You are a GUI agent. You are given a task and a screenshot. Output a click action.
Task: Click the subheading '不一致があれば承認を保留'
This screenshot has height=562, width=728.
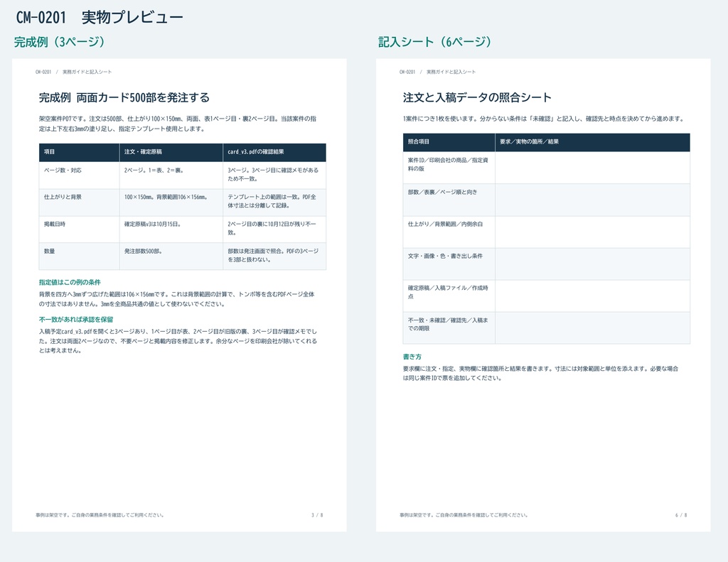pyautogui.click(x=76, y=319)
